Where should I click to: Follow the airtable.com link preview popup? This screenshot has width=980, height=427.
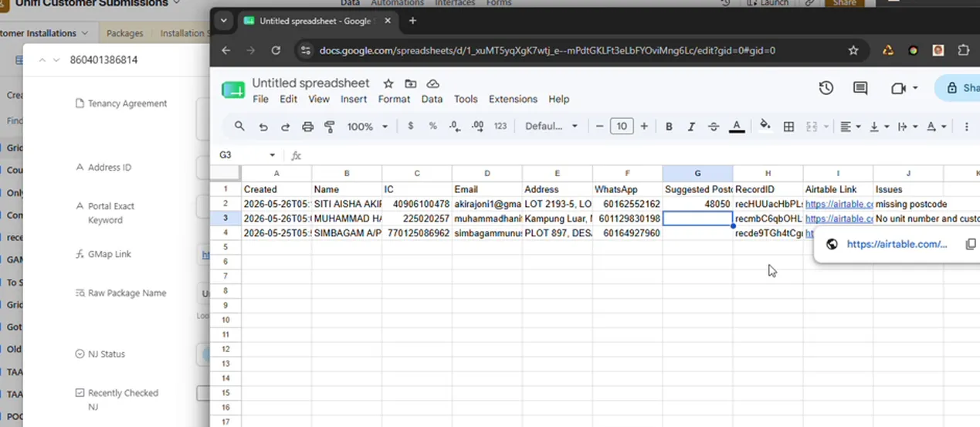click(x=897, y=244)
